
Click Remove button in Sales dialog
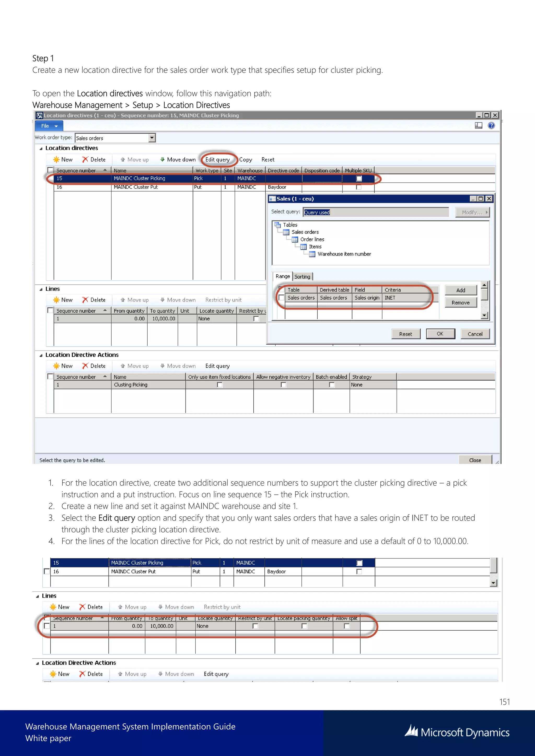pyautogui.click(x=461, y=303)
